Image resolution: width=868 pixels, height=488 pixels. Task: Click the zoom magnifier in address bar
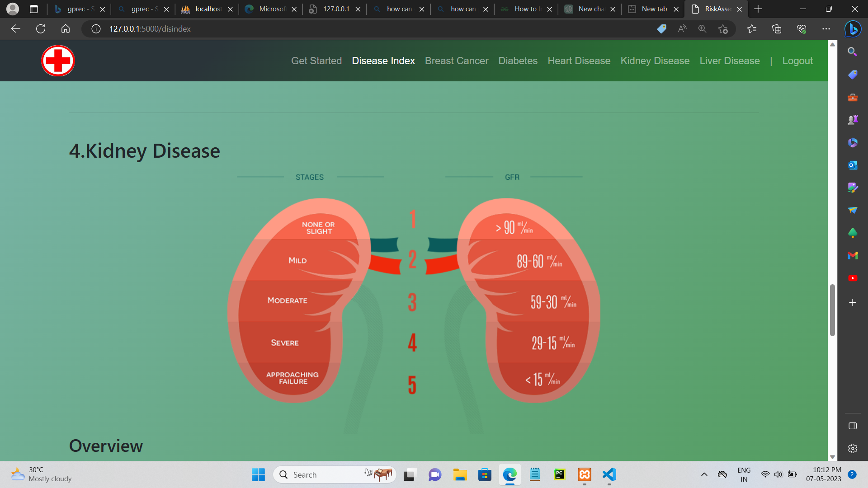point(702,29)
